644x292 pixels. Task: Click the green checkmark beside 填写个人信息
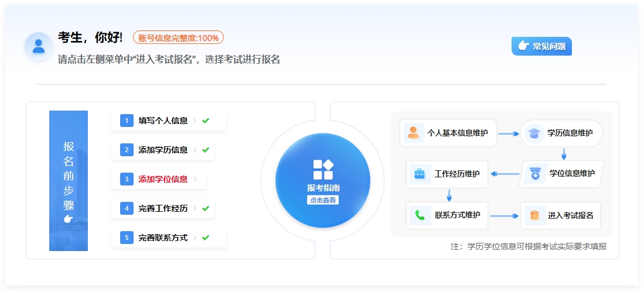coord(206,121)
